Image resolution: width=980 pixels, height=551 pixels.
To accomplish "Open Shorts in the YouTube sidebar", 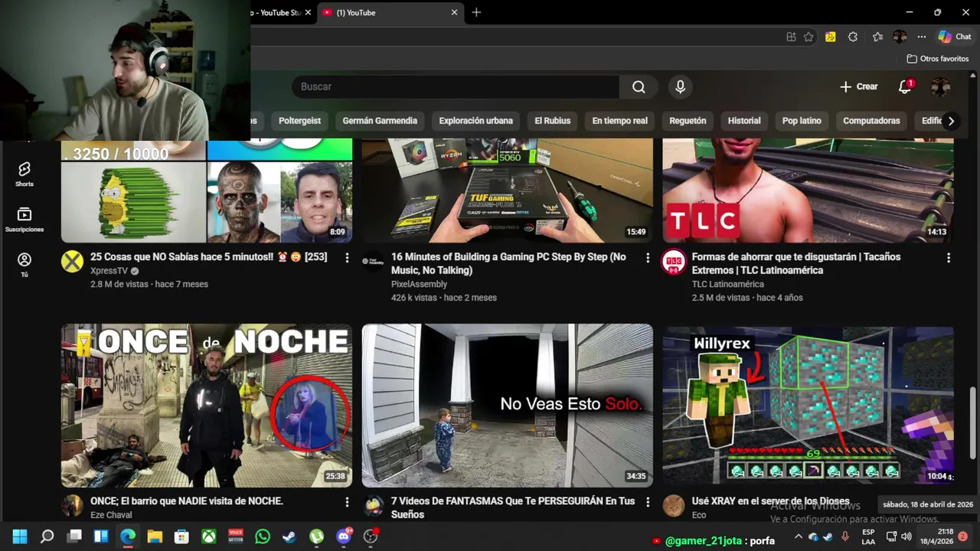I will [x=24, y=174].
